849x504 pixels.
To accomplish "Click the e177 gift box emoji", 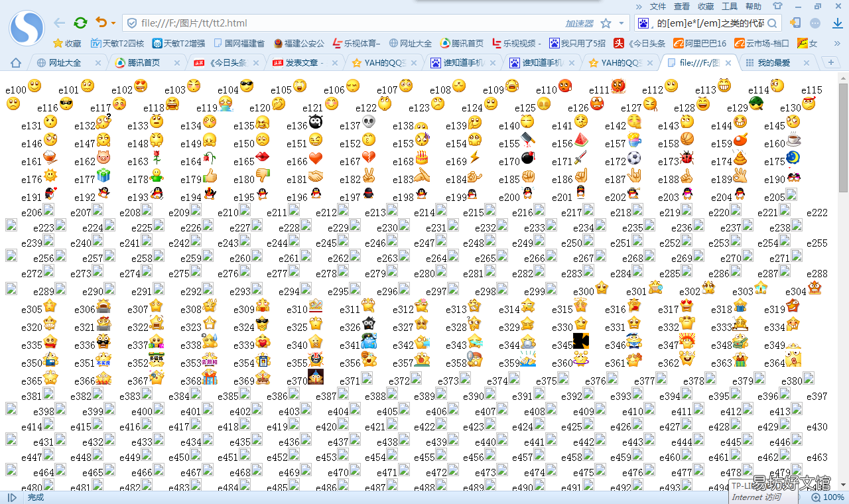I will 103,176.
